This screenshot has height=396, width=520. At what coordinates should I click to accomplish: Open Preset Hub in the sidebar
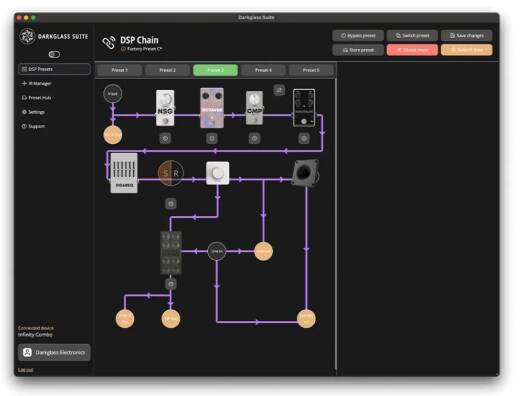pyautogui.click(x=37, y=98)
